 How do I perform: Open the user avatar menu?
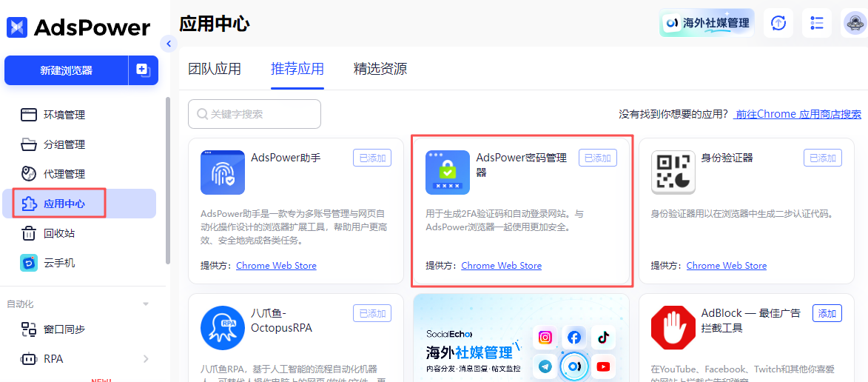(855, 23)
